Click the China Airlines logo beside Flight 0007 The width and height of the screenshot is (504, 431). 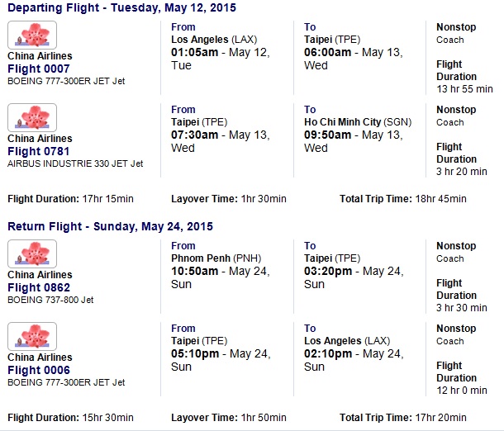[x=32, y=35]
